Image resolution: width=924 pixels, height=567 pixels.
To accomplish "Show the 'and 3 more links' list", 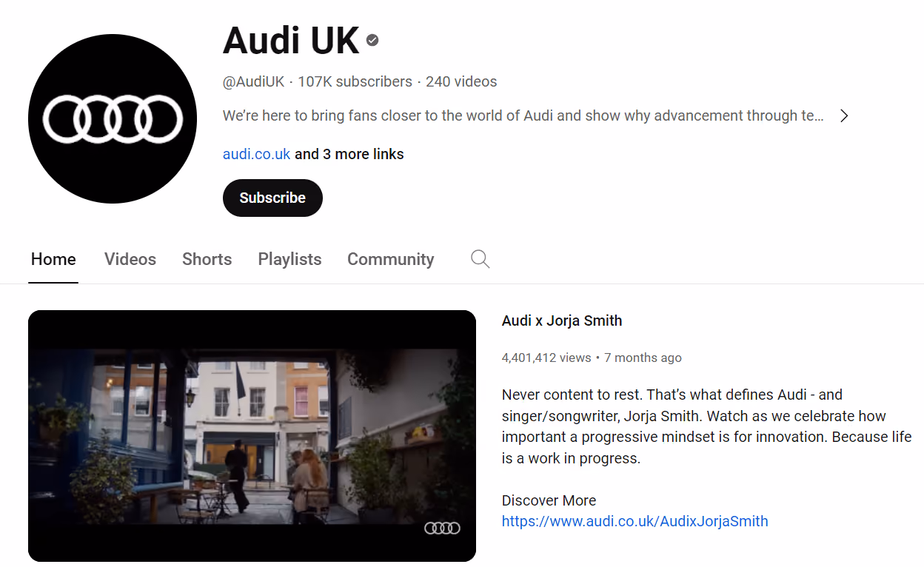I will (x=349, y=154).
